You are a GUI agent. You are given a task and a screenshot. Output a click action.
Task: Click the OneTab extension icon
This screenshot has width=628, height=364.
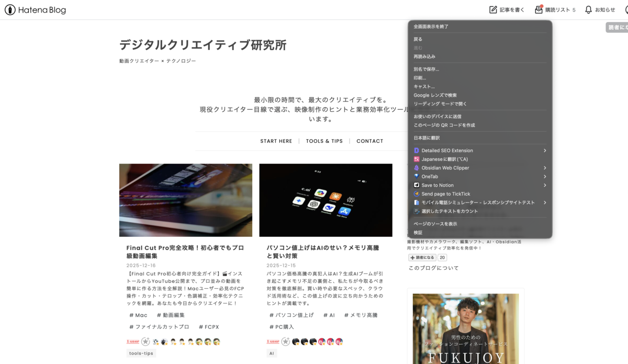point(416,176)
